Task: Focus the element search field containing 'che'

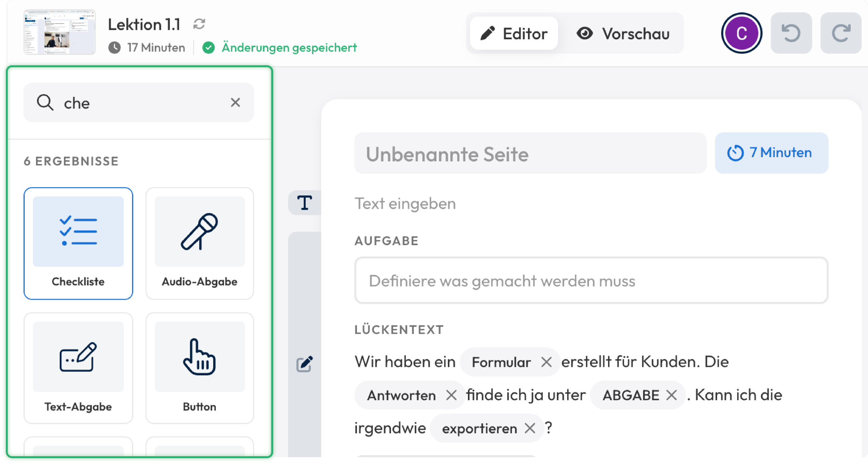Action: (139, 103)
